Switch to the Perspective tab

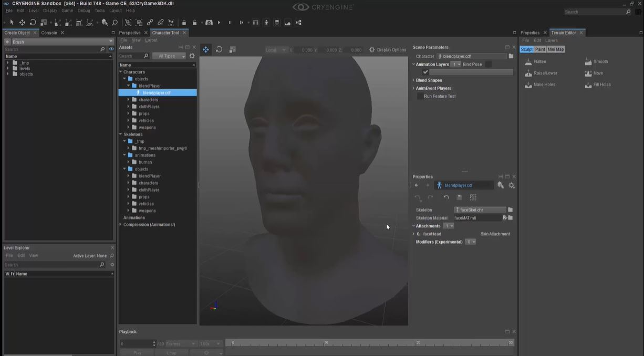click(x=130, y=33)
